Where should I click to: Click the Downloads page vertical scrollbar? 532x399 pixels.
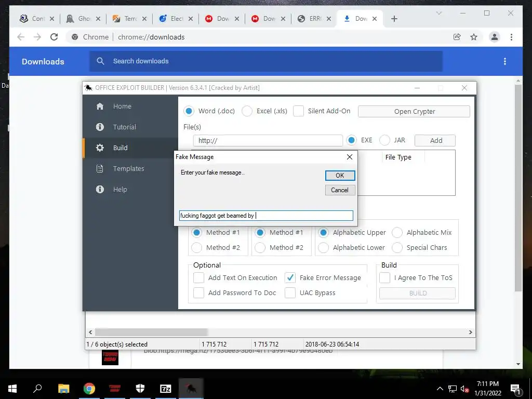[518, 188]
